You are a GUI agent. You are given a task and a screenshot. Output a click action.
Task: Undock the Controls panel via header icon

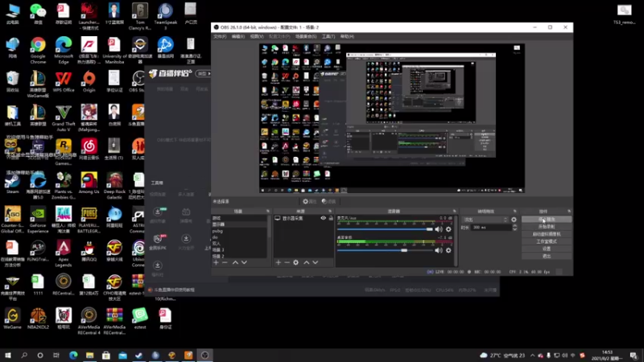click(x=569, y=212)
